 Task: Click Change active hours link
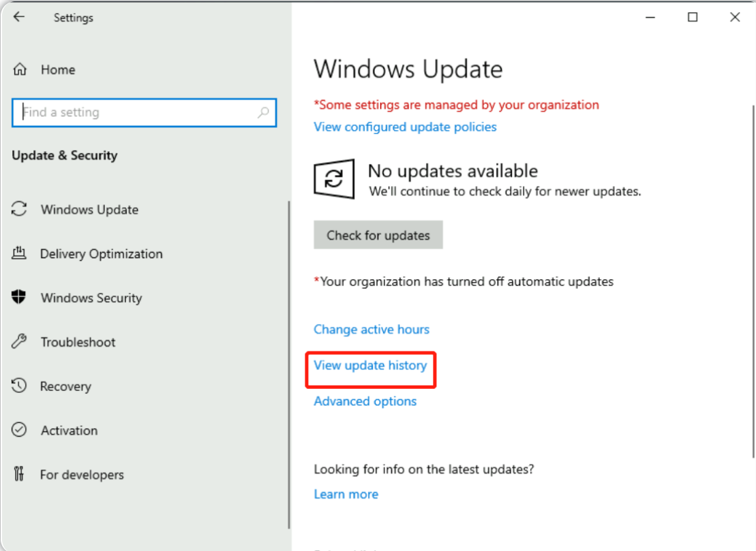click(x=372, y=330)
